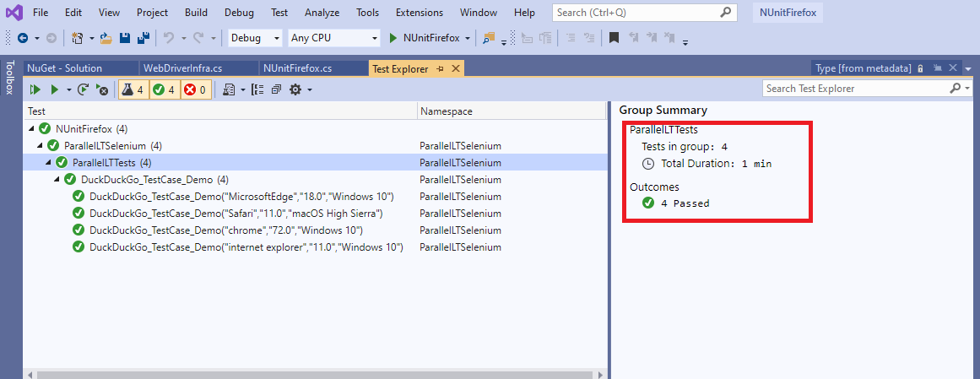
Task: Switch to Type [from metadata] tab
Action: [x=864, y=68]
